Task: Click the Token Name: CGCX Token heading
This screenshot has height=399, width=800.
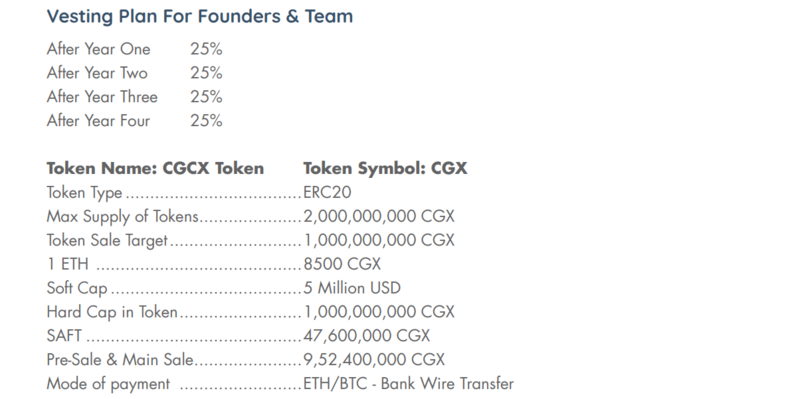Action: point(155,168)
